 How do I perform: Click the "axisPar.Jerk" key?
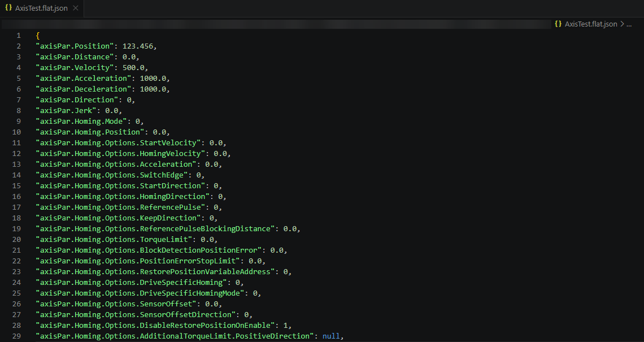[66, 111]
